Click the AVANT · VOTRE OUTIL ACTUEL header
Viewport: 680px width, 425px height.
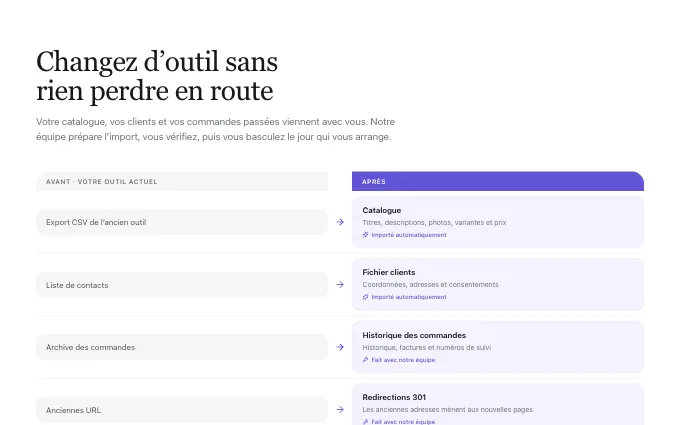(182, 181)
